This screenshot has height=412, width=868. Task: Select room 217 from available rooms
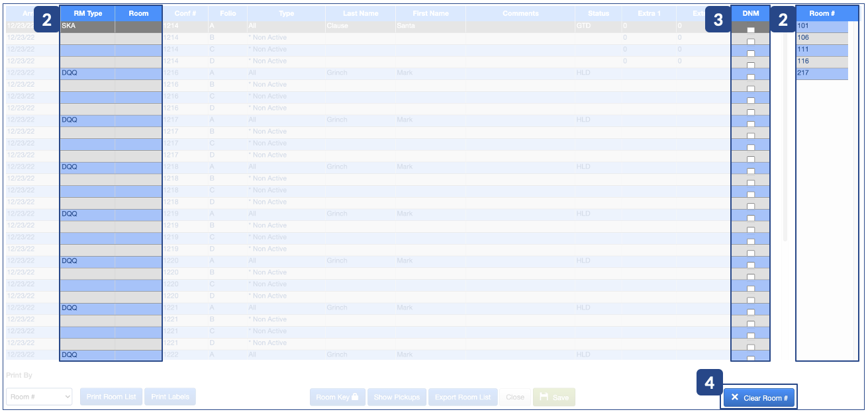point(822,73)
